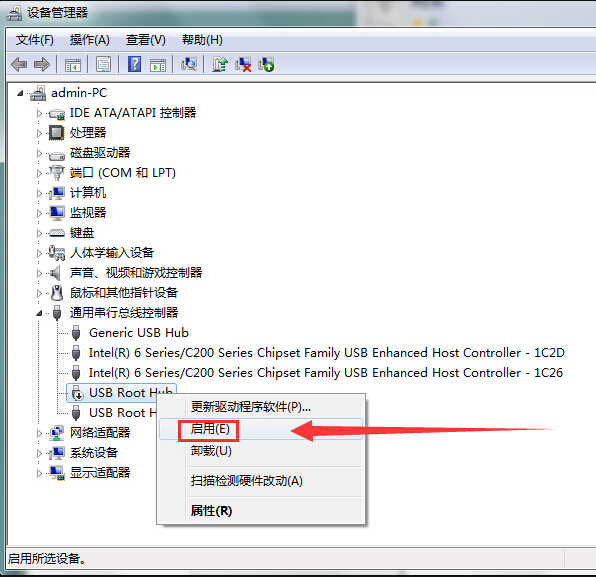Click the Properties sheet toolbar icon

coord(103,64)
